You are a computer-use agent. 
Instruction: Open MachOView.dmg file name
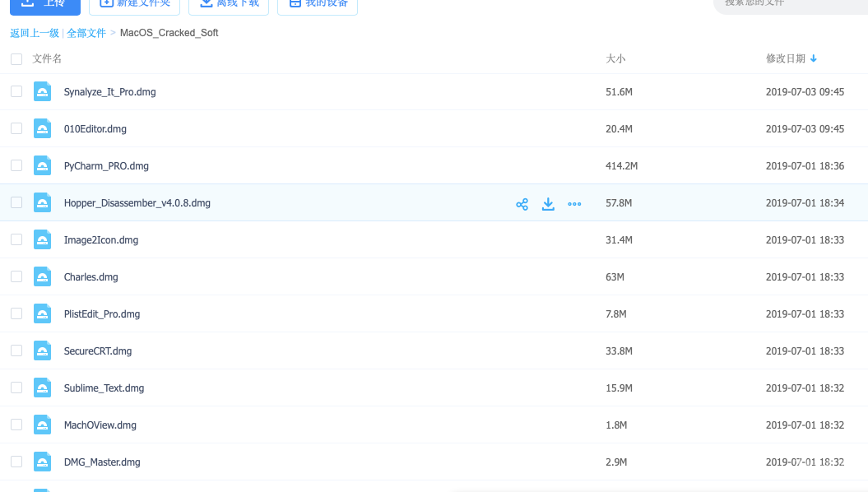100,425
